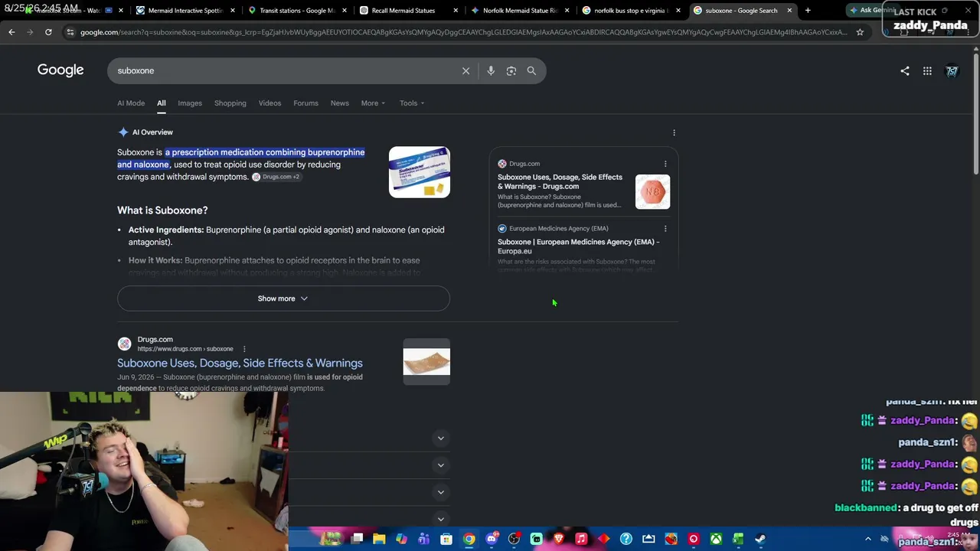
Task: Open Google Chrome from the taskbar
Action: 469,539
